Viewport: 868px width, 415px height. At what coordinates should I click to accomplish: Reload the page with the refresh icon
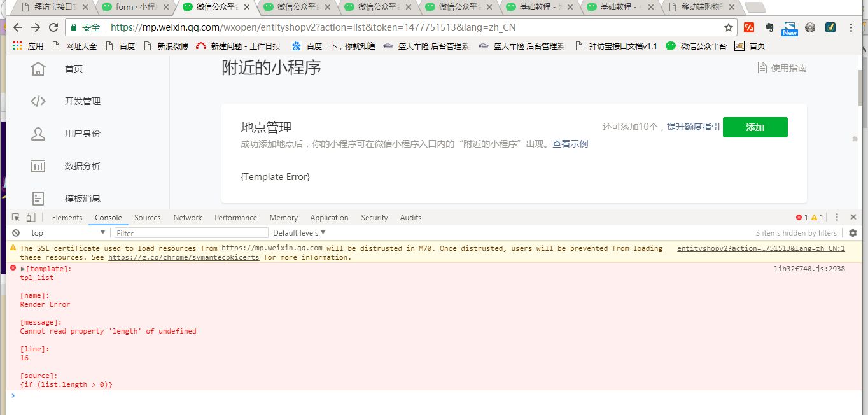pos(53,27)
